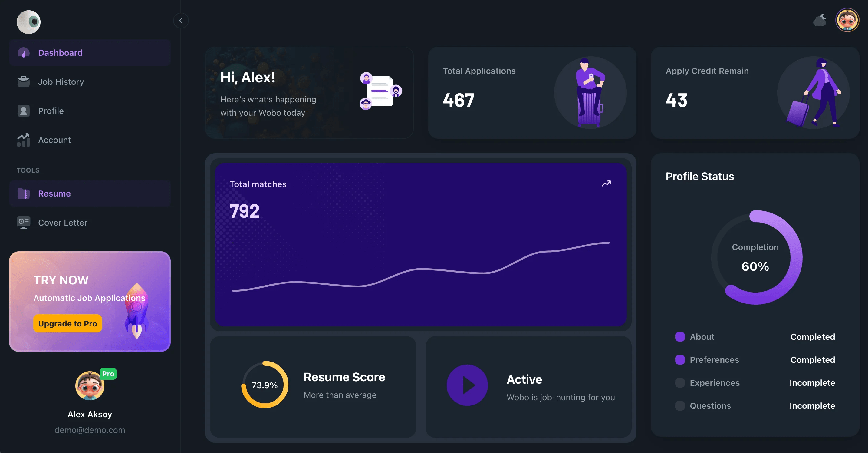Image resolution: width=868 pixels, height=453 pixels.
Task: Click the presentation icon beside Cover Letter
Action: 24,223
